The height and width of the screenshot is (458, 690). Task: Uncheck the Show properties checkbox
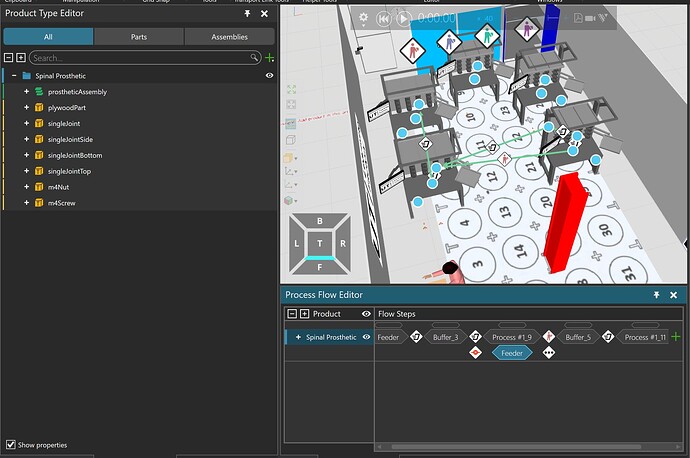[11, 444]
